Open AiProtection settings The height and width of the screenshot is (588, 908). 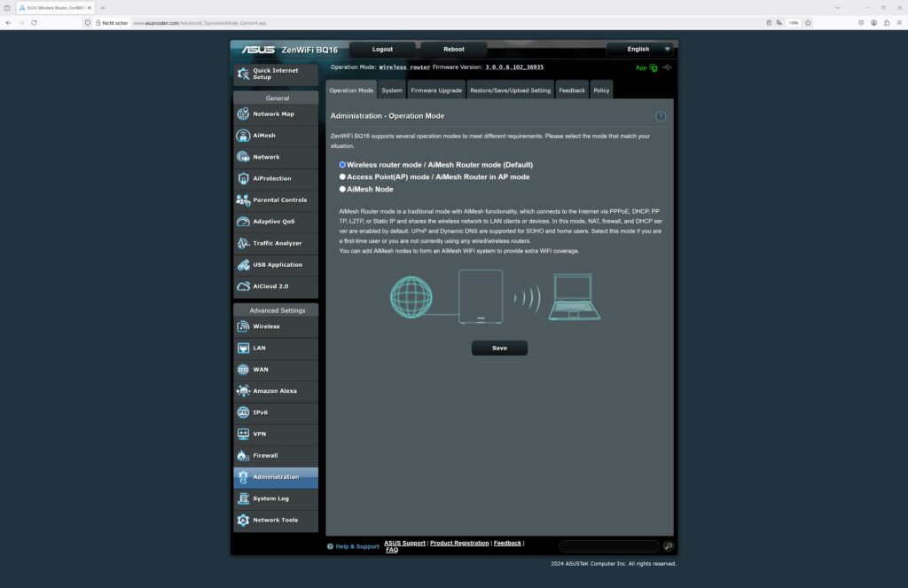(276, 178)
